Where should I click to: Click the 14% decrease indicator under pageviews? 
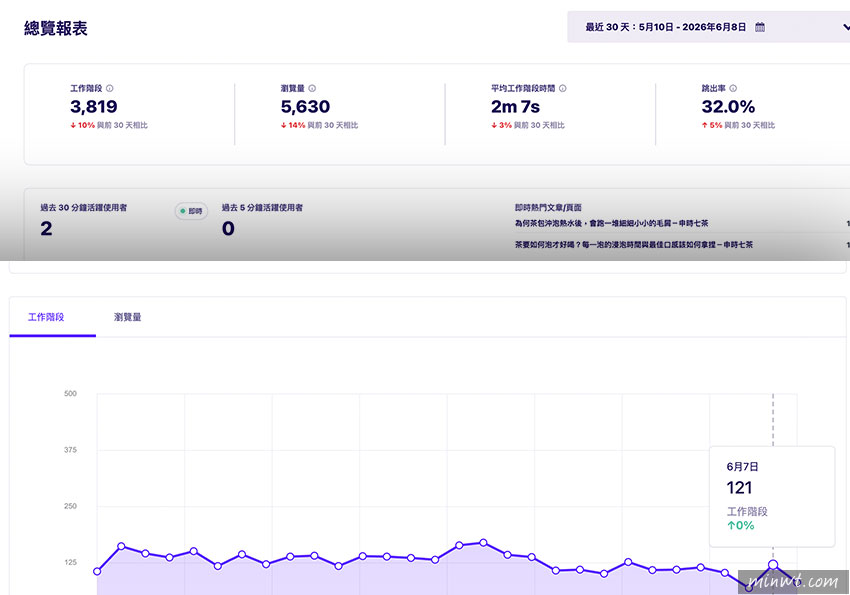coord(293,125)
